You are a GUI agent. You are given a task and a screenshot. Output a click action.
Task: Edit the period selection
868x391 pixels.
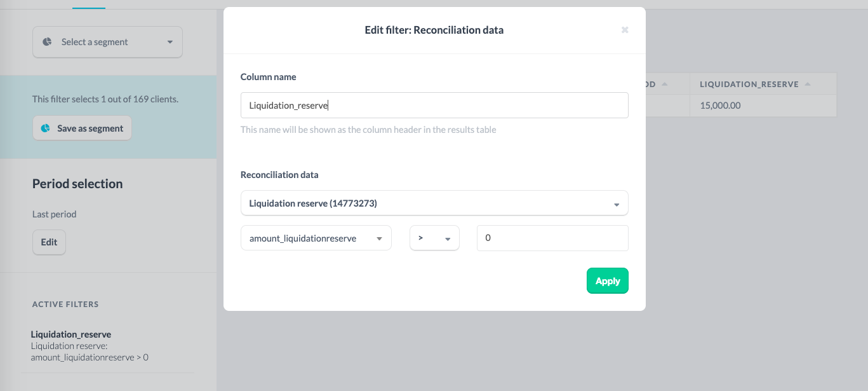click(x=49, y=242)
